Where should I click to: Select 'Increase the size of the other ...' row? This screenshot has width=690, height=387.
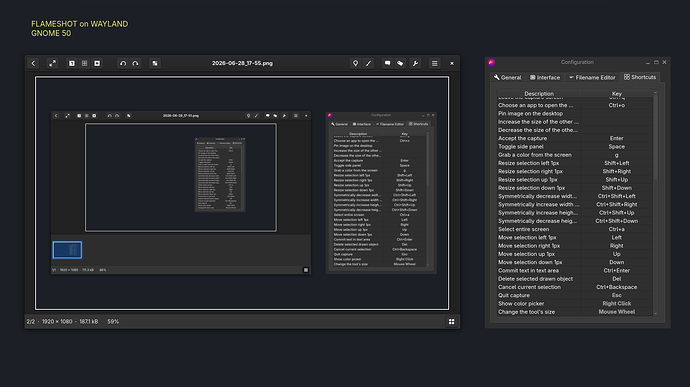click(x=575, y=122)
